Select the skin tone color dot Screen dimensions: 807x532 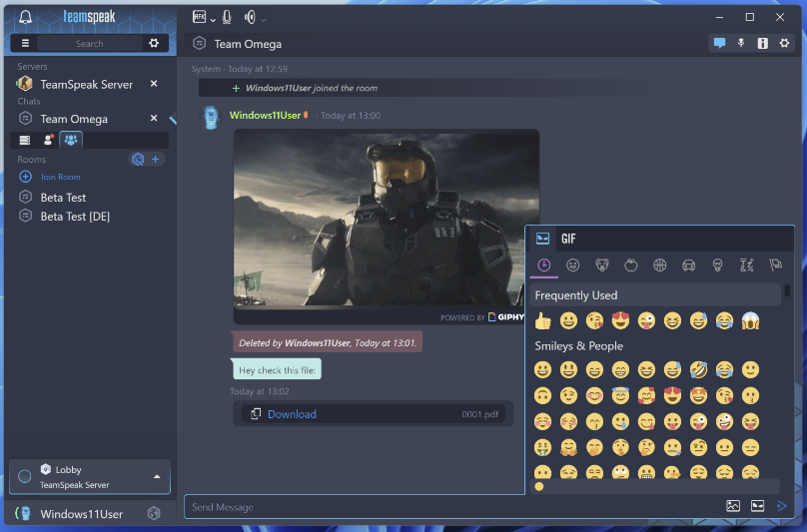tap(539, 486)
